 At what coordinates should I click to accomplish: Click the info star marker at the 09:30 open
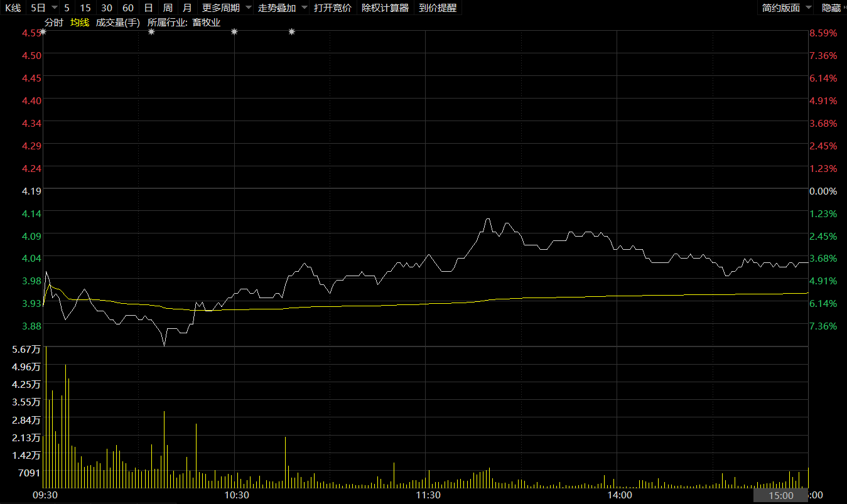point(43,31)
